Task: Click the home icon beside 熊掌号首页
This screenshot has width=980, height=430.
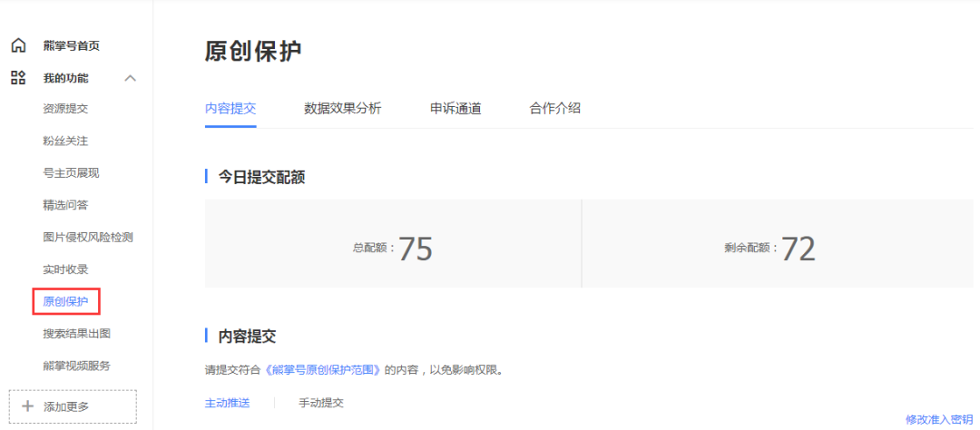Action: coord(18,45)
